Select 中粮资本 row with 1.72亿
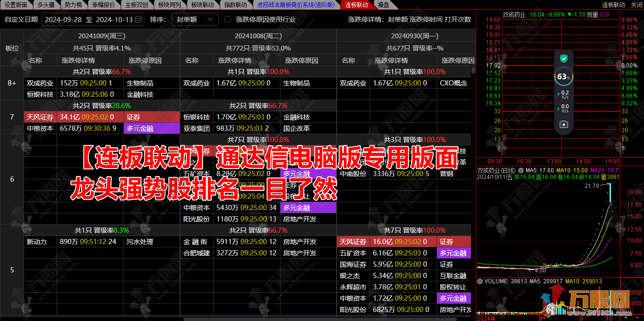The width and height of the screenshot is (644, 321). click(404, 298)
